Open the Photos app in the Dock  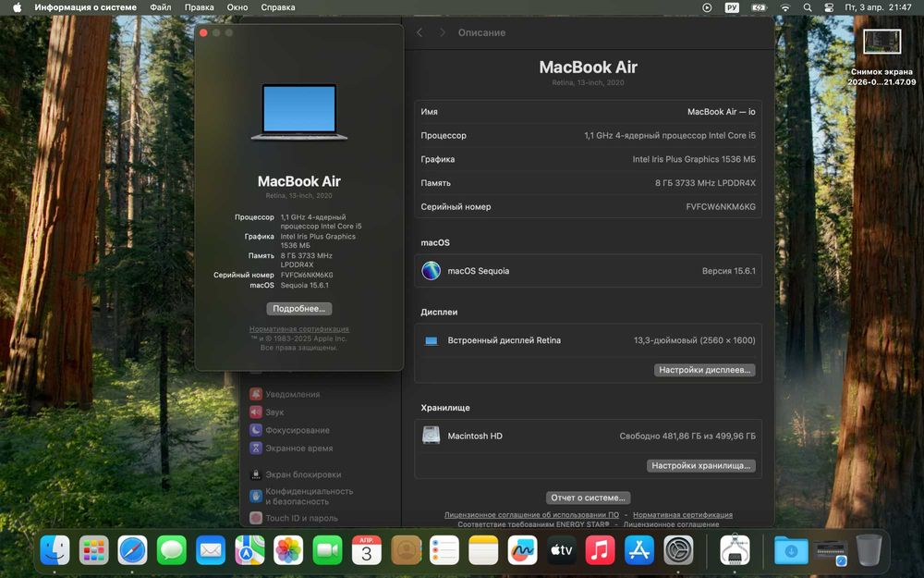(x=288, y=551)
